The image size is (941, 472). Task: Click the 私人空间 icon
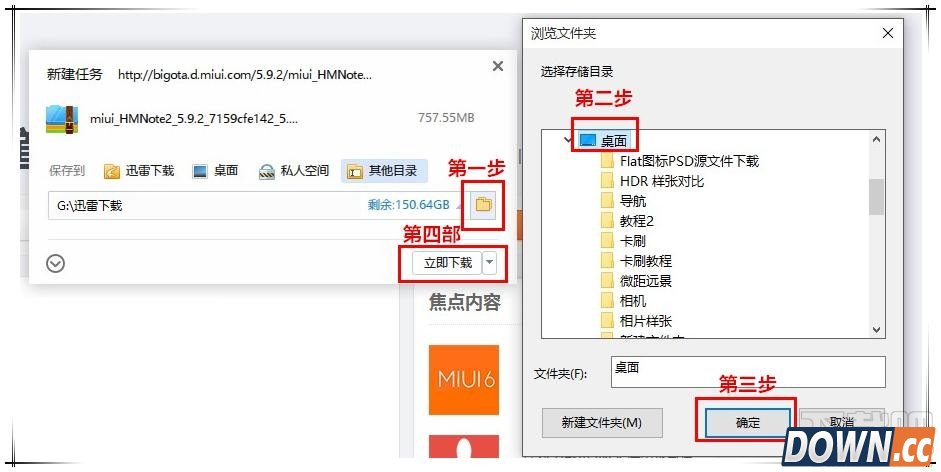tap(266, 172)
